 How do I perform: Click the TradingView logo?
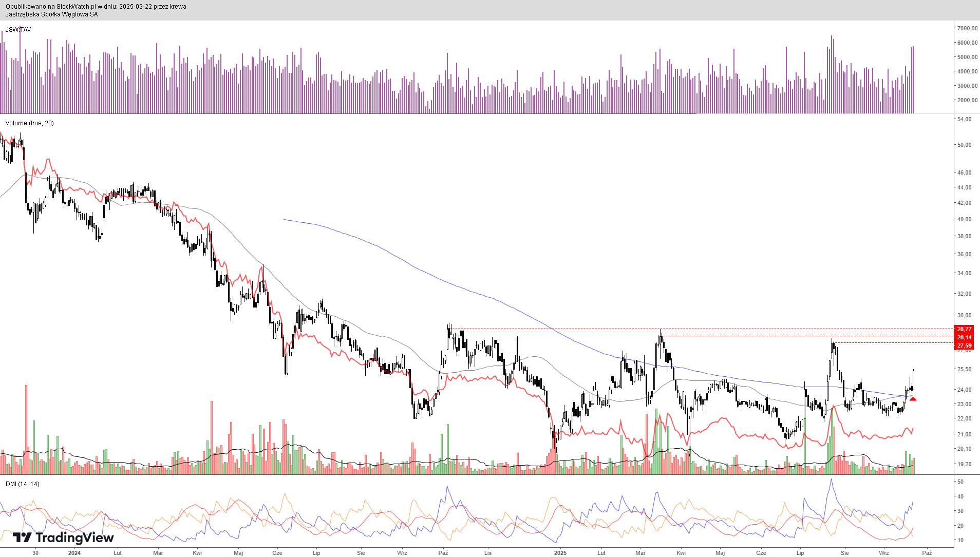click(63, 537)
